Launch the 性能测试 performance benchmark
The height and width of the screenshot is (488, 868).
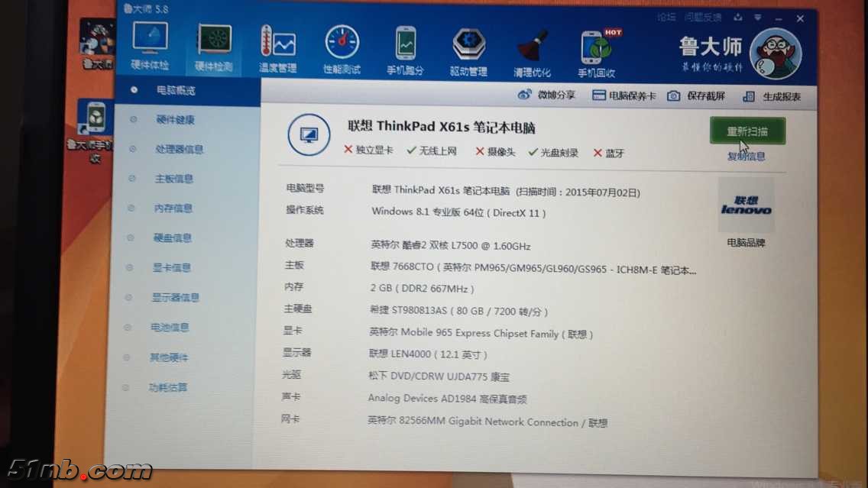click(342, 46)
